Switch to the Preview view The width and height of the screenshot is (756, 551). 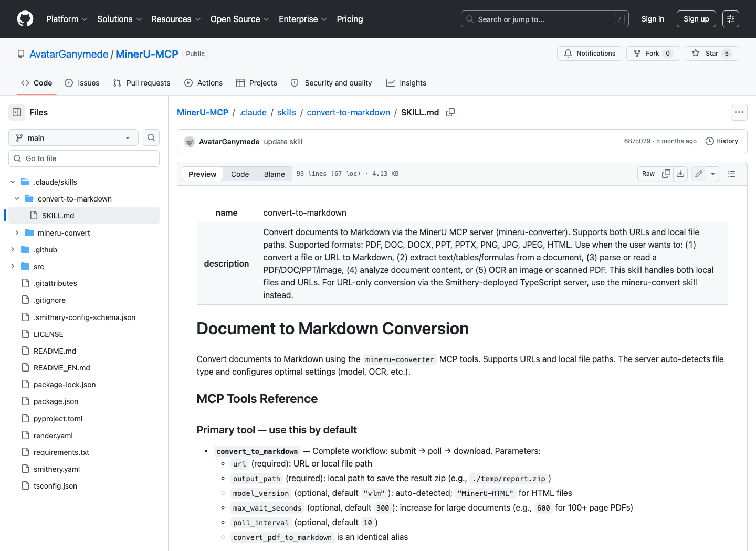coord(202,174)
